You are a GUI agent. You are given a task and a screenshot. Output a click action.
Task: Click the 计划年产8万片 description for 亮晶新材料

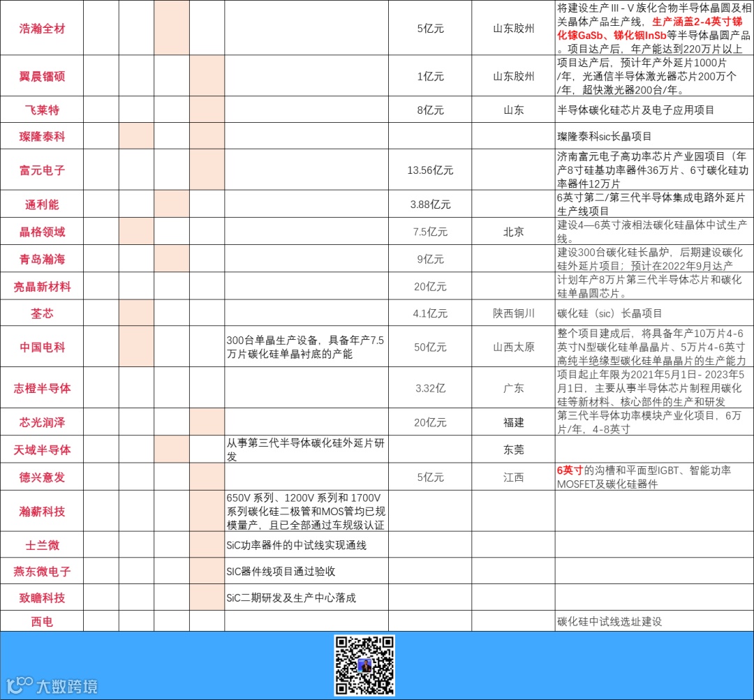click(x=654, y=287)
